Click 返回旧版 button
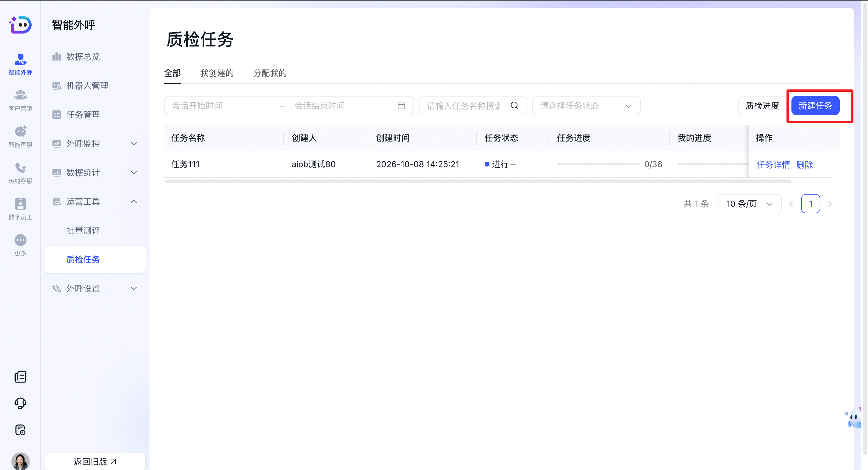The width and height of the screenshot is (868, 470). tap(95, 461)
